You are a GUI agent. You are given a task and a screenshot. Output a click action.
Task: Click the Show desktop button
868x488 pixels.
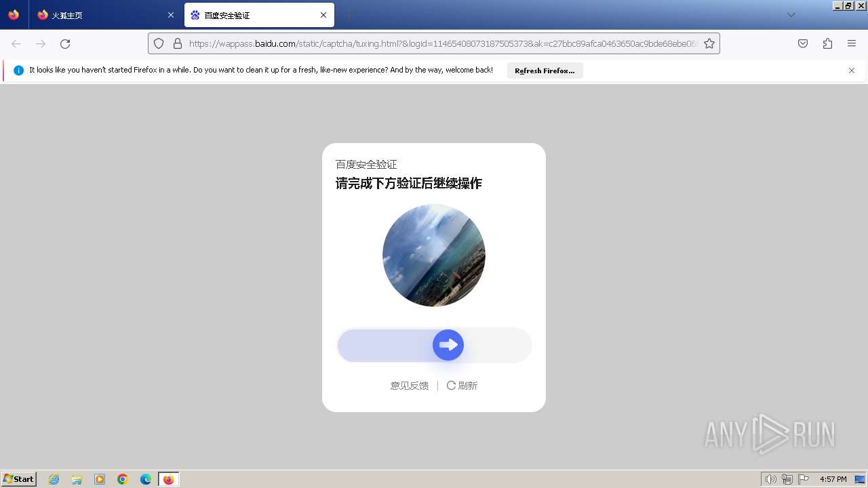point(861,479)
